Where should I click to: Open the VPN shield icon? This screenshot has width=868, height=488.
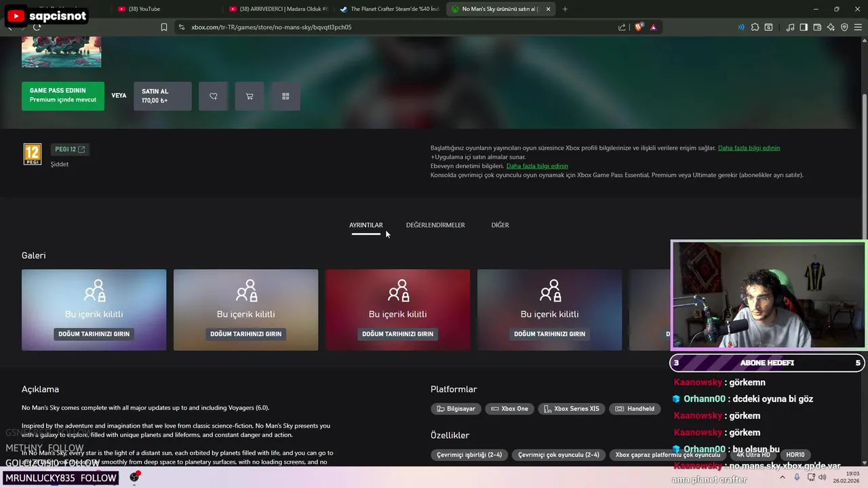point(844,27)
